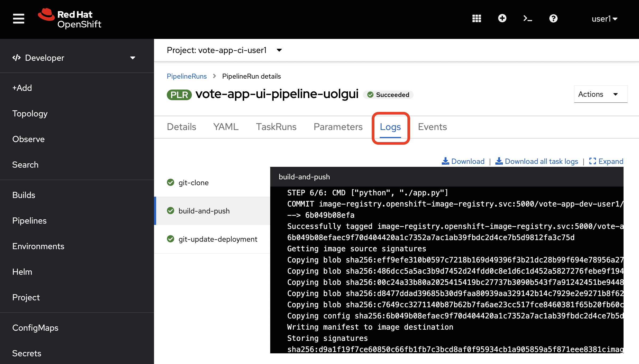Viewport: 639px width, 364px height.
Task: Open the application launcher grid icon
Action: tap(476, 19)
